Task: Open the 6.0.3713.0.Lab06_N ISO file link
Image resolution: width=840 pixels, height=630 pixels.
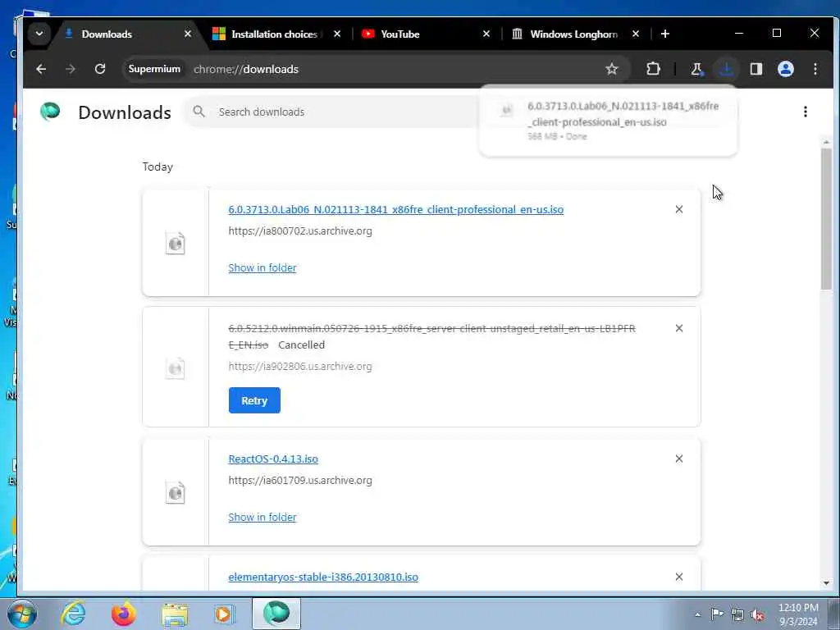Action: [396, 209]
